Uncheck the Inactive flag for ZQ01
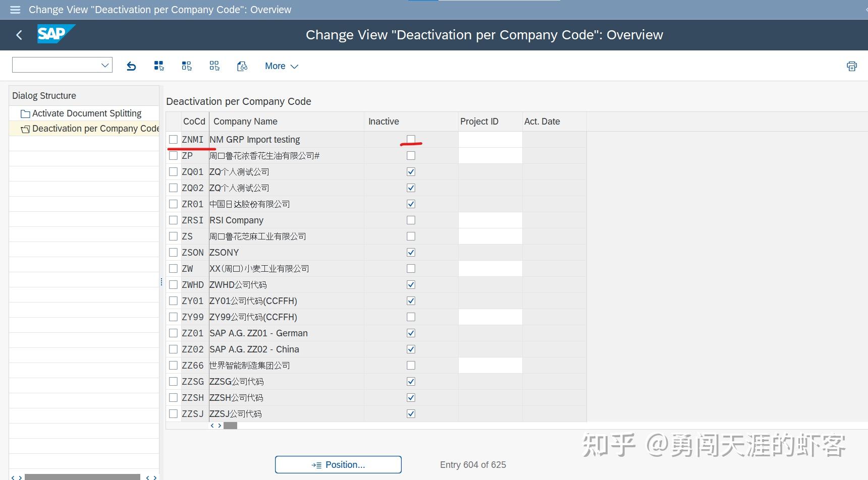Viewport: 868px width, 480px height. [411, 171]
